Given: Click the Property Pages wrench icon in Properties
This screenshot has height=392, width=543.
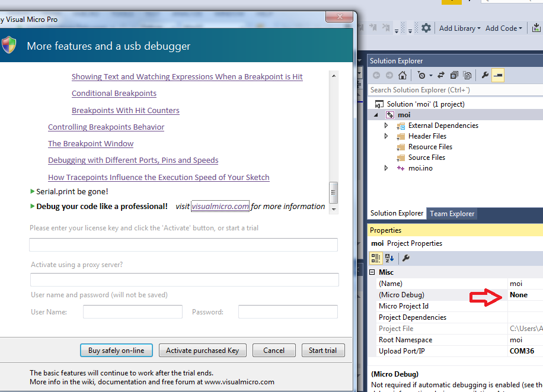Looking at the screenshot, I should click(406, 258).
